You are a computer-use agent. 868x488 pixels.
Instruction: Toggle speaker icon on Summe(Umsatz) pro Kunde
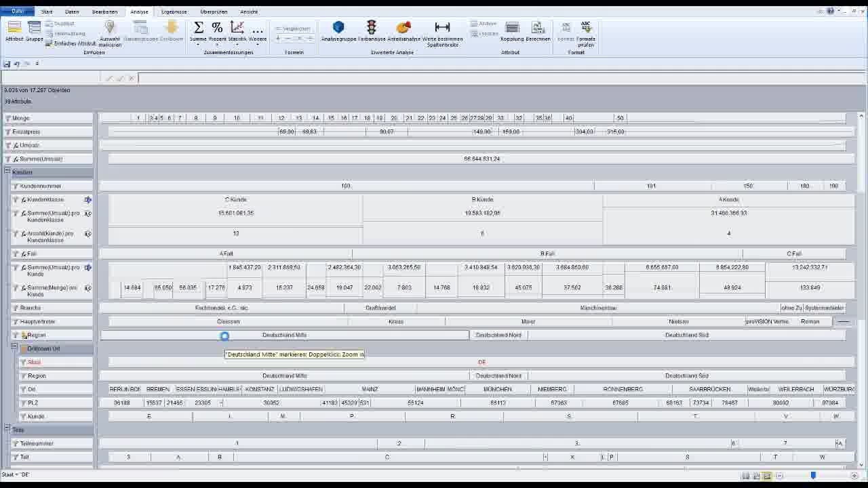(x=87, y=268)
